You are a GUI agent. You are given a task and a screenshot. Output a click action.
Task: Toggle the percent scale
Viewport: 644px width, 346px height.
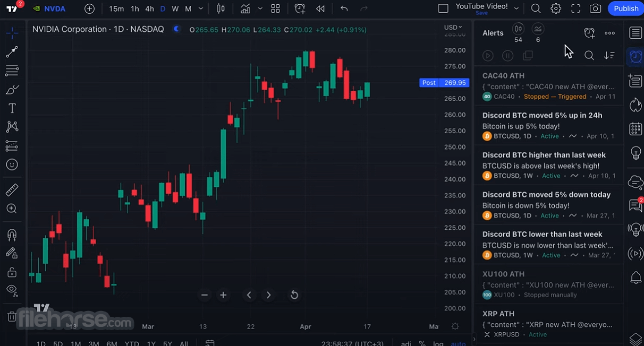tap(422, 343)
